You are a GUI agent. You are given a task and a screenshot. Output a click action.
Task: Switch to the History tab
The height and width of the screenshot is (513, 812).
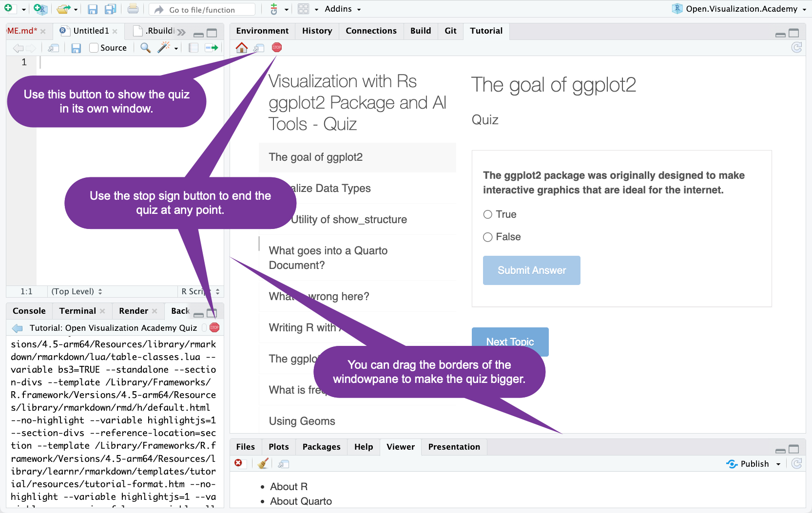pos(317,31)
